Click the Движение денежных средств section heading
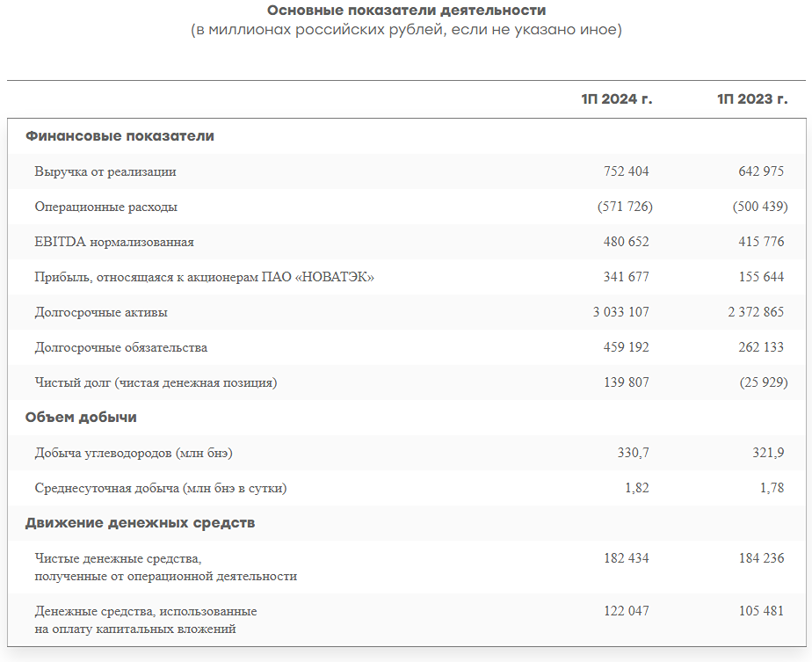812x662 pixels. (x=140, y=523)
